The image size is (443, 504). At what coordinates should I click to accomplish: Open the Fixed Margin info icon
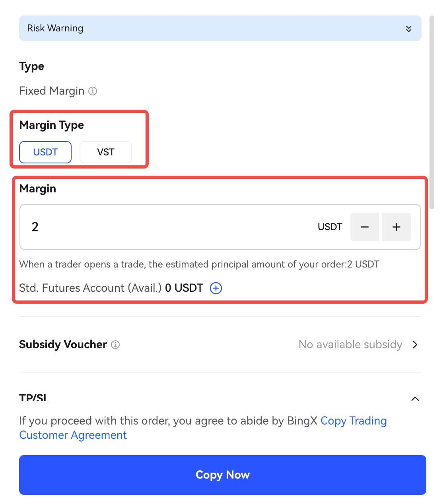point(93,91)
